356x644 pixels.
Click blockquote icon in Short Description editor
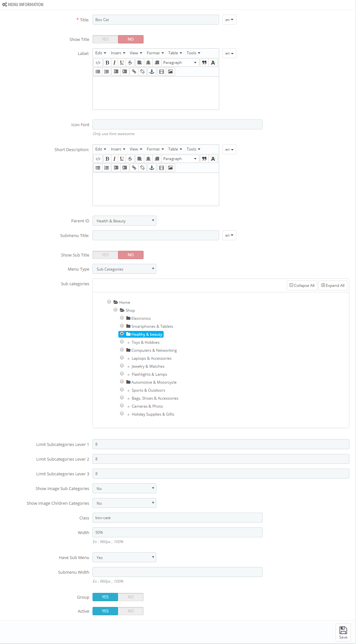pos(204,159)
